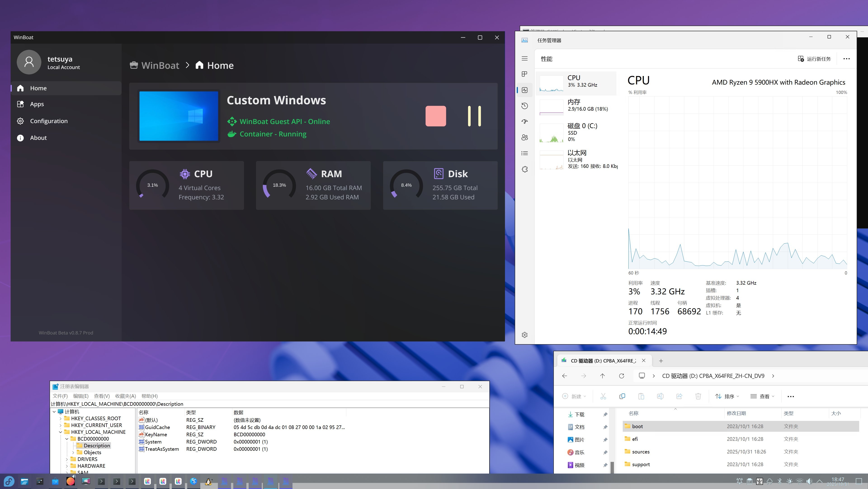Go to Apps page in WinBoat
The width and height of the screenshot is (868, 489).
[x=37, y=104]
